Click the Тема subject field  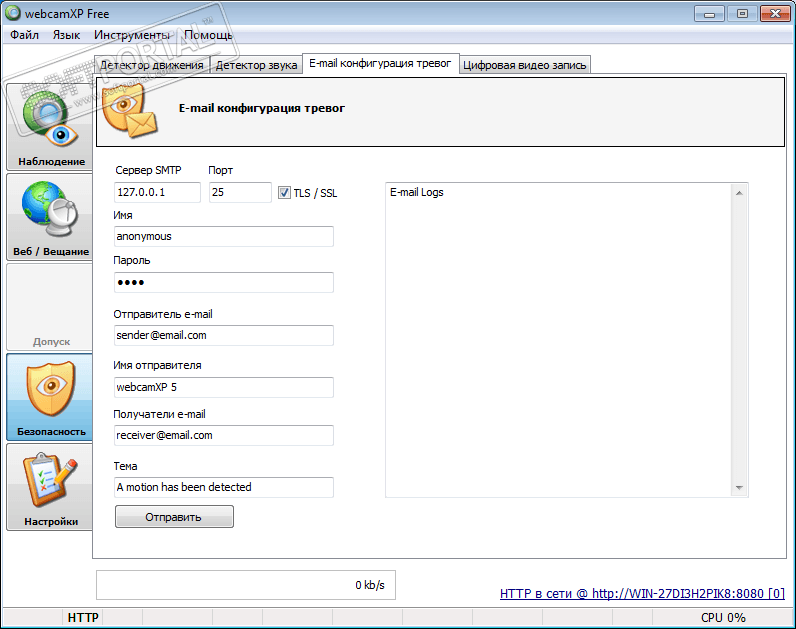pyautogui.click(x=224, y=487)
